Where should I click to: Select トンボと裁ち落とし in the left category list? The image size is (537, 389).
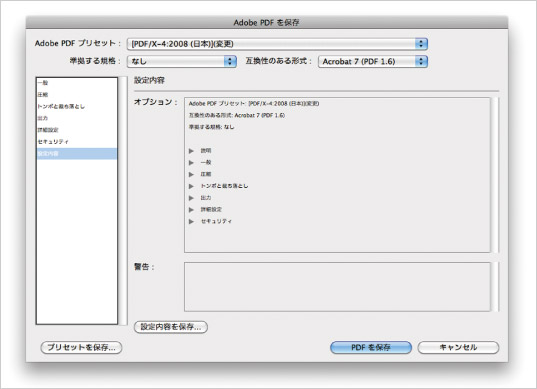(x=77, y=106)
